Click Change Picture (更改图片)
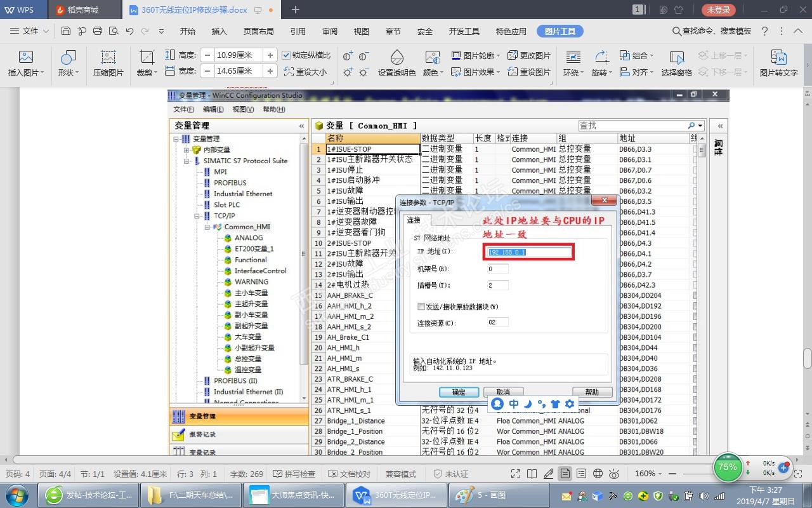This screenshot has height=508, width=812. 528,56
